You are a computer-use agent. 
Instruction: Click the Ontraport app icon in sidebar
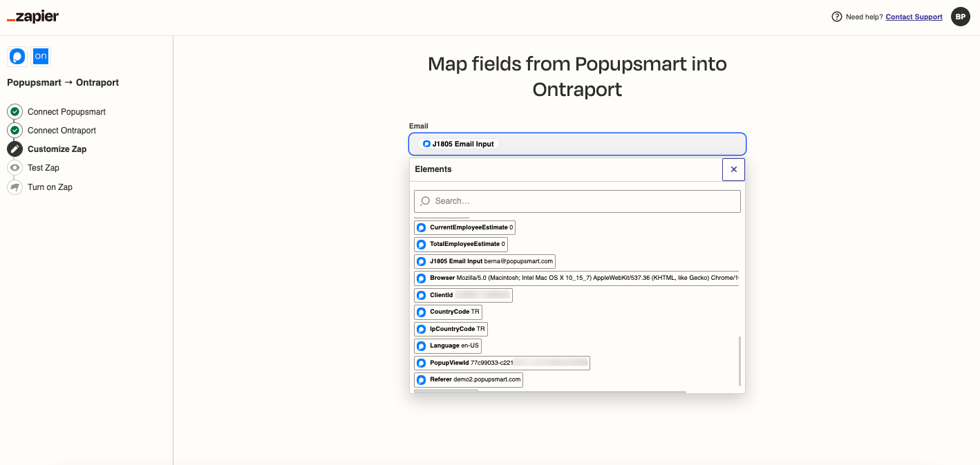click(x=41, y=57)
